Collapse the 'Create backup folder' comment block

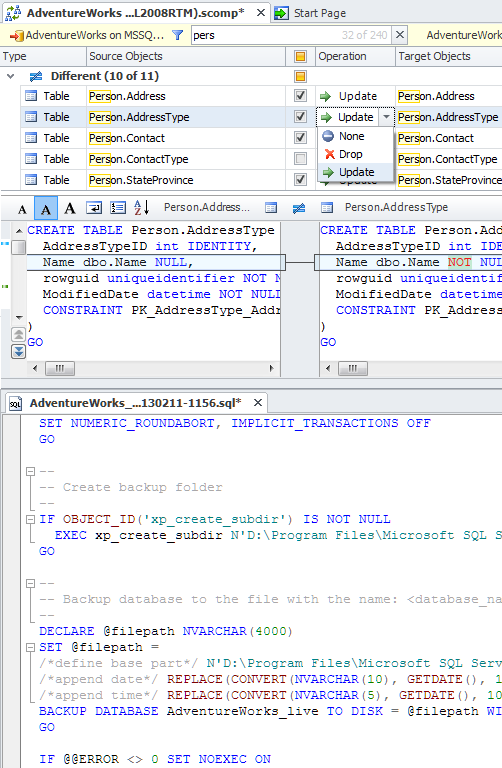(x=30, y=471)
